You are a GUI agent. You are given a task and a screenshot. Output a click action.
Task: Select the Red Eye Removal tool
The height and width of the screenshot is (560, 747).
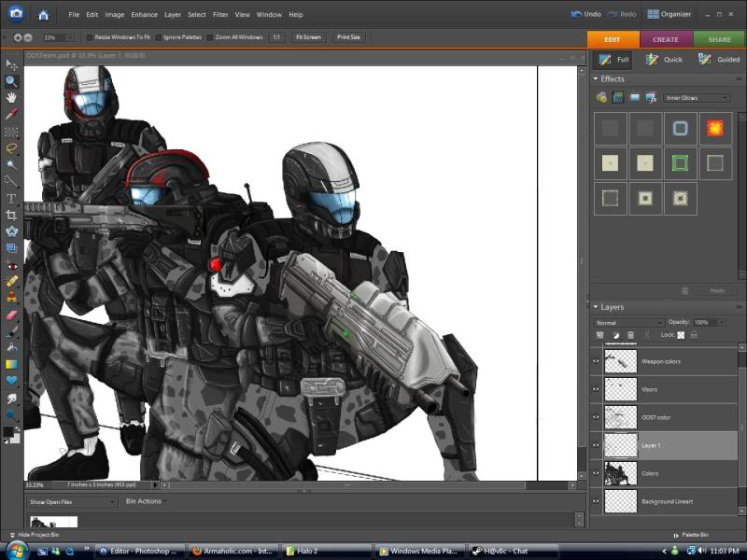coord(11,265)
